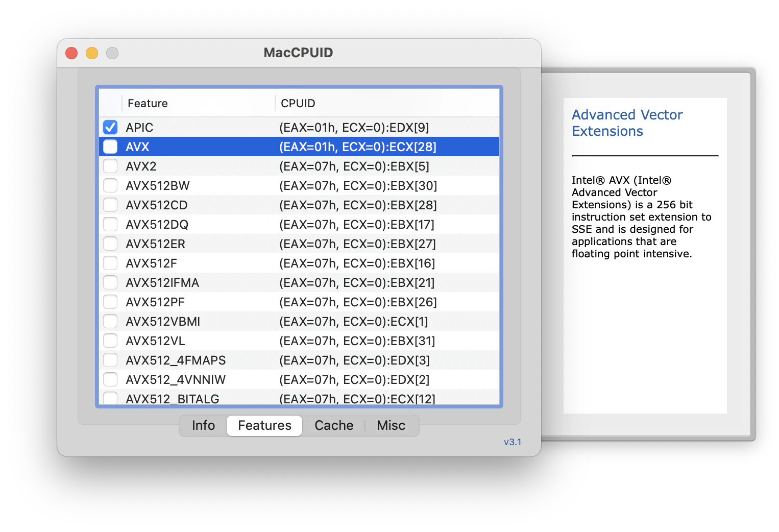Toggle the AVX512DQ checkbox
Screen dimensions: 779x532
click(110, 224)
